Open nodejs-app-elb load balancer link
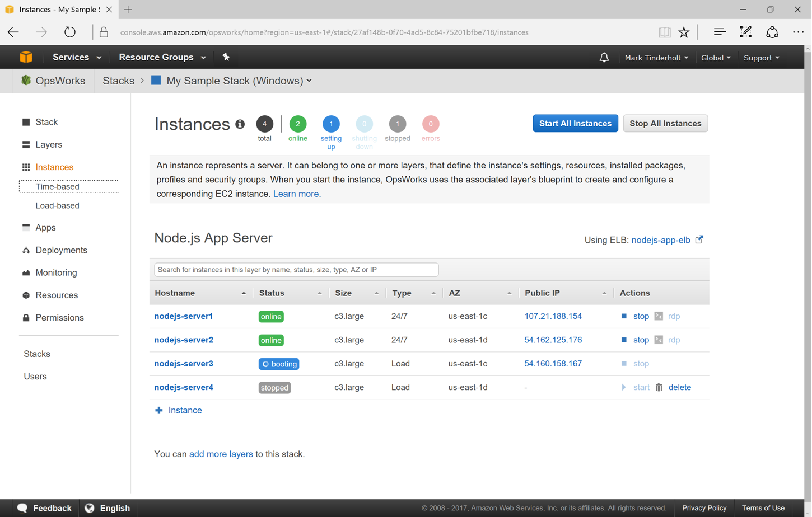Viewport: 812px width, 517px height. pyautogui.click(x=661, y=240)
